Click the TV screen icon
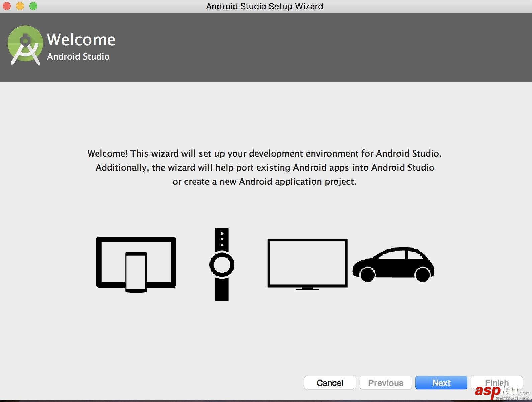532x402 pixels. click(x=307, y=264)
